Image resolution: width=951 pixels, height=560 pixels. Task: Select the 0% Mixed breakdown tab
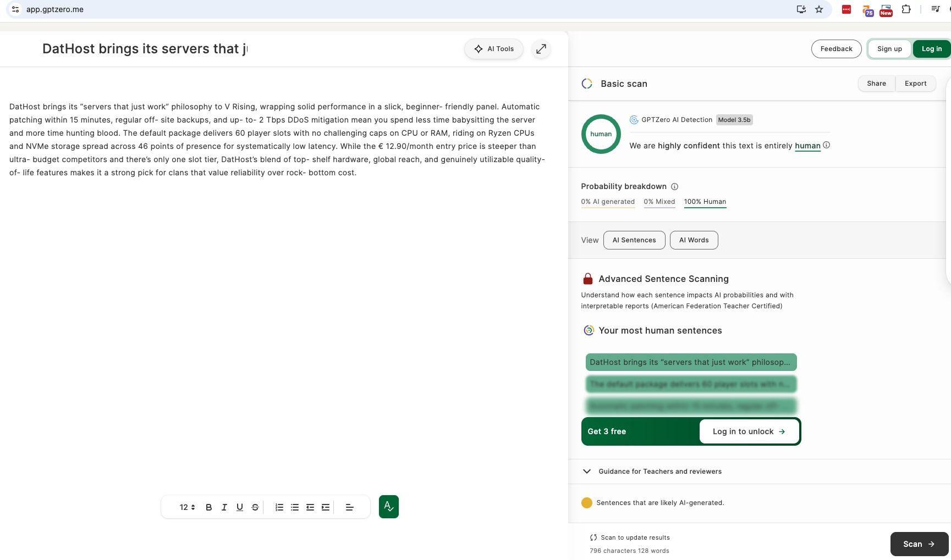click(x=659, y=202)
